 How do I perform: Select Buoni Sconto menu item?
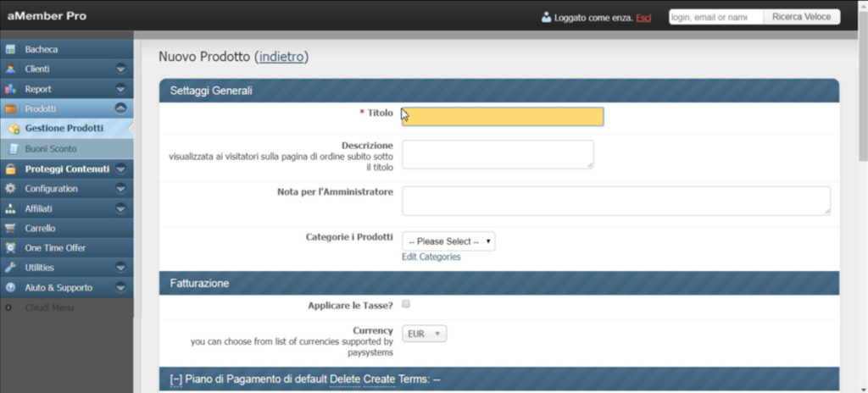coord(51,148)
